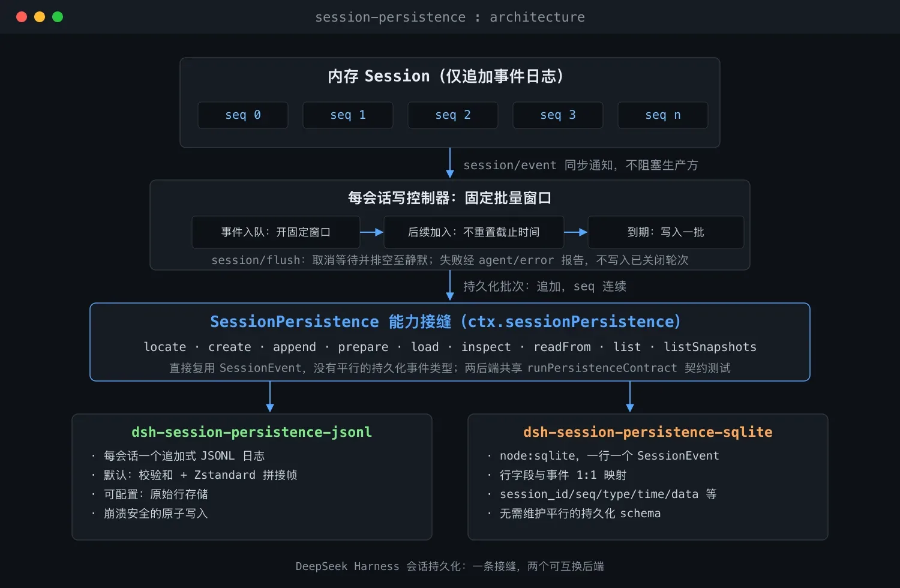Click the dsh-session-persistence-jsonl title
Screen dimensions: 900x588
(252, 432)
